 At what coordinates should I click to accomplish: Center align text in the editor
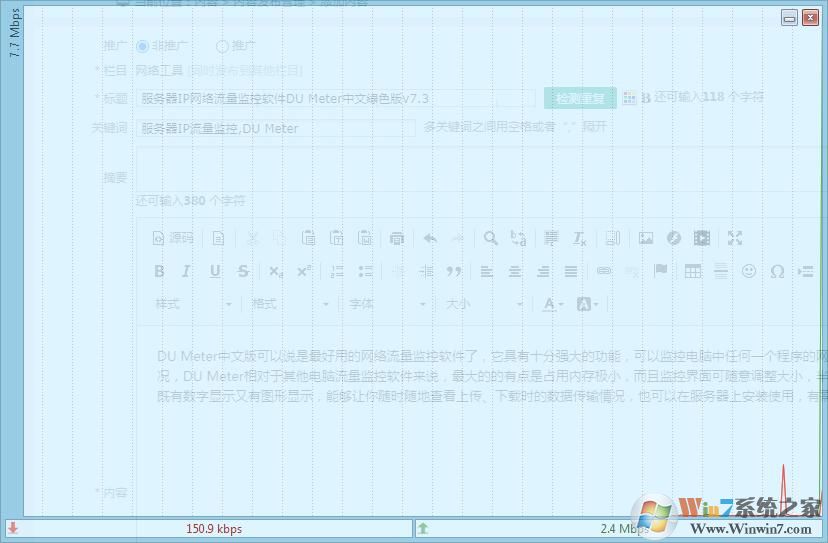click(515, 272)
